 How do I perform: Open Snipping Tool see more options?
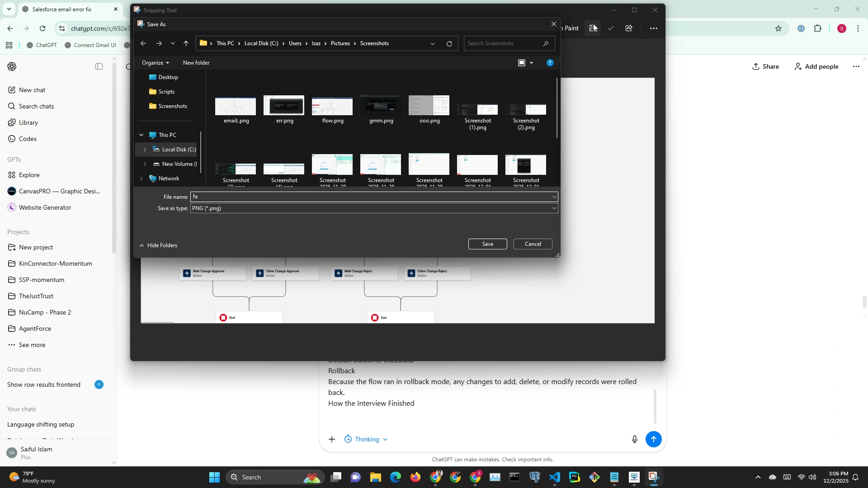653,28
